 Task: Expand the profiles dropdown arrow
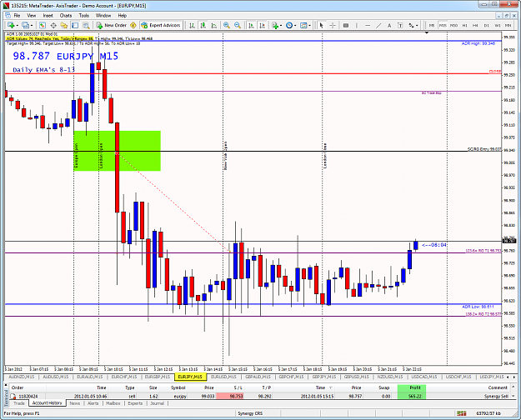tap(32, 25)
